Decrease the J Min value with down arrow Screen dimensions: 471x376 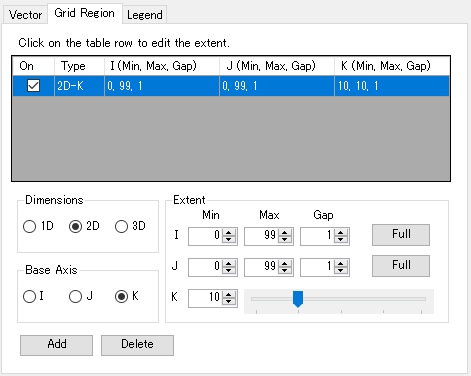229,271
